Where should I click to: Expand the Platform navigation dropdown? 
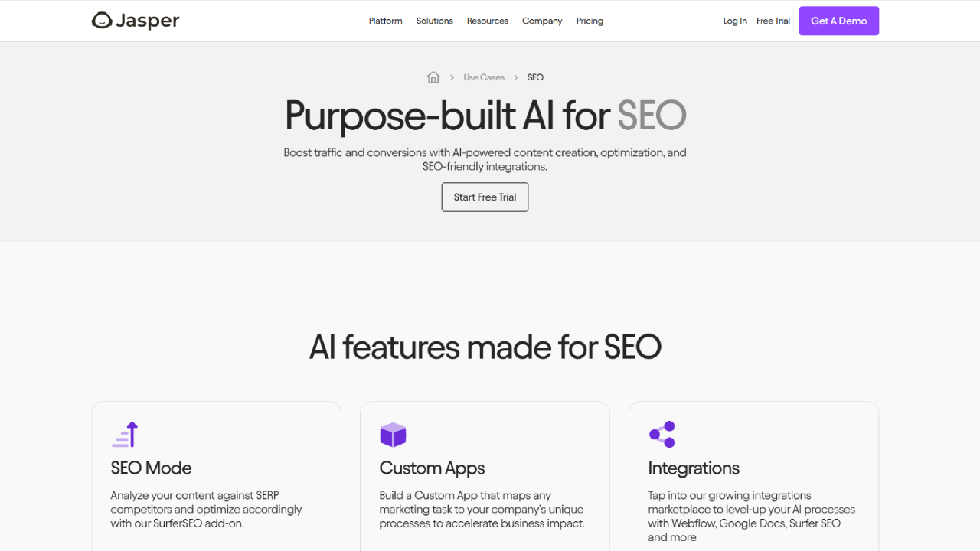coord(385,21)
